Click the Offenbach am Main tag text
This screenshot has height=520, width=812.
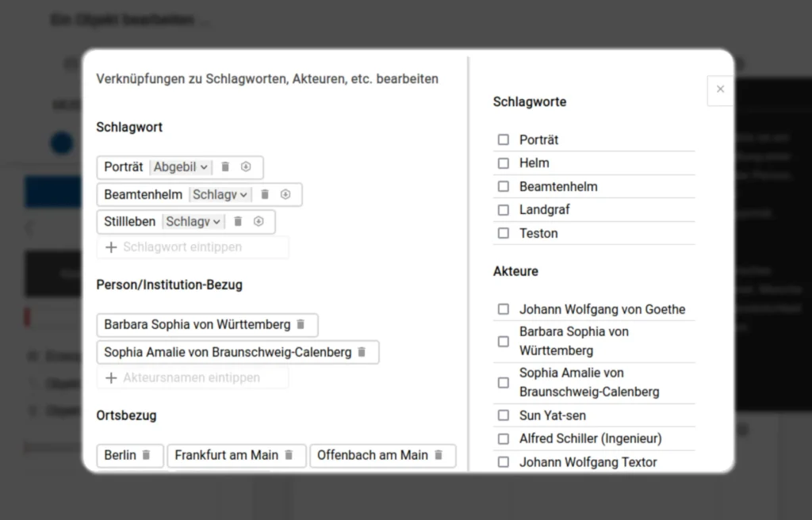coord(373,455)
